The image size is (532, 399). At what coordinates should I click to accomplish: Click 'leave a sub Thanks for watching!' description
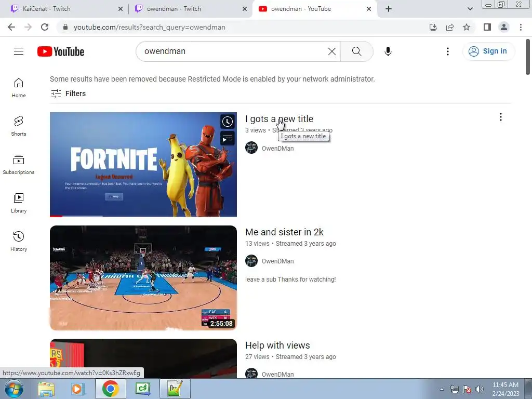[x=290, y=280]
